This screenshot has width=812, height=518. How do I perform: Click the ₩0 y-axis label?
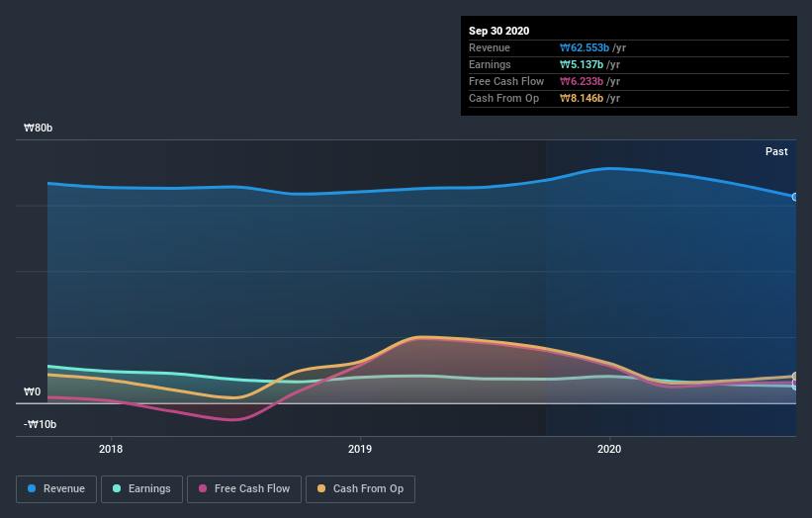pos(32,391)
